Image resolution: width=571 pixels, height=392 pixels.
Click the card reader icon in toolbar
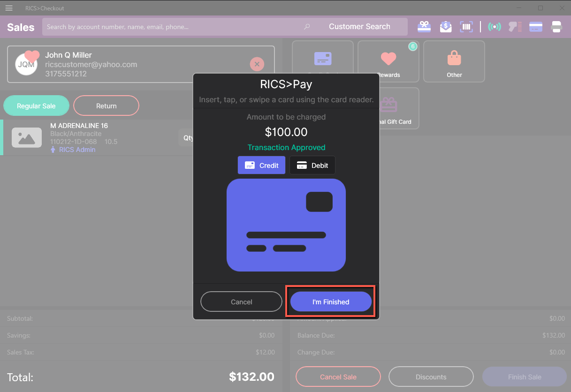pos(536,27)
